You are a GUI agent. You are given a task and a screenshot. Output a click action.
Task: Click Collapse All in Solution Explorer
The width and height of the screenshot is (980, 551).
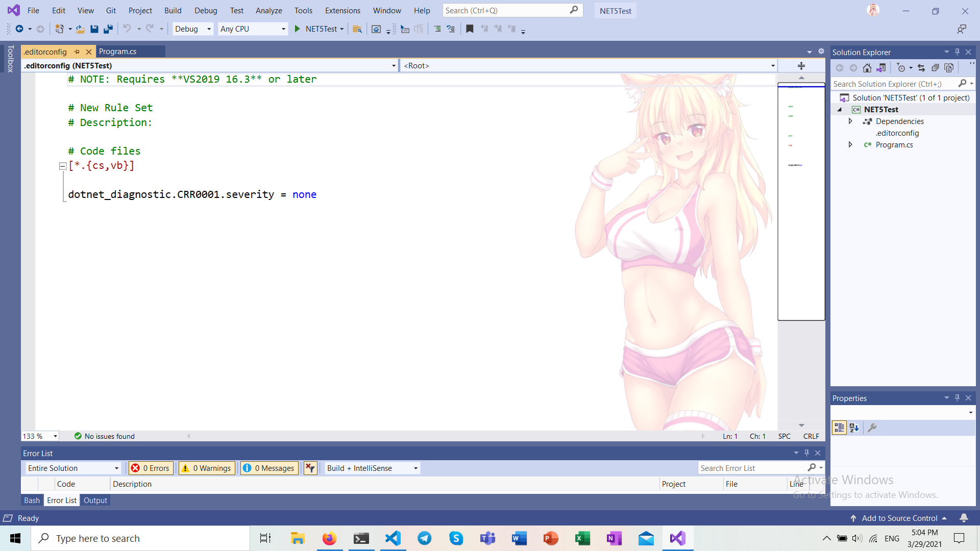tap(935, 68)
